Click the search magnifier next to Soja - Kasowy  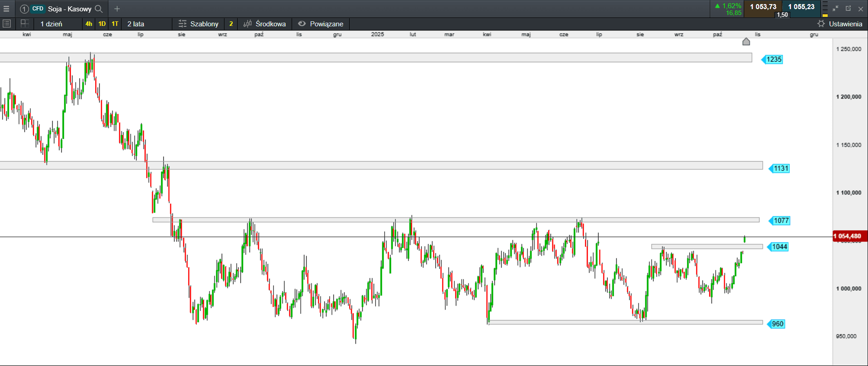(98, 9)
